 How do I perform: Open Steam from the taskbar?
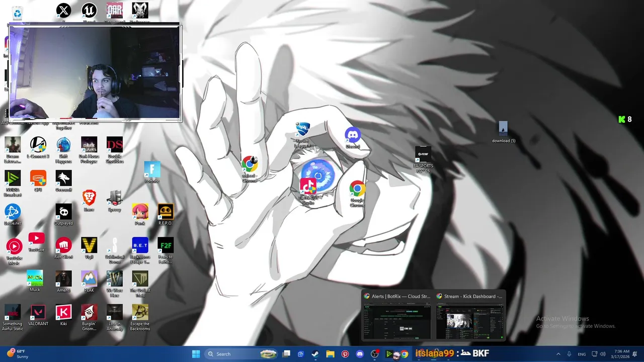click(x=315, y=354)
